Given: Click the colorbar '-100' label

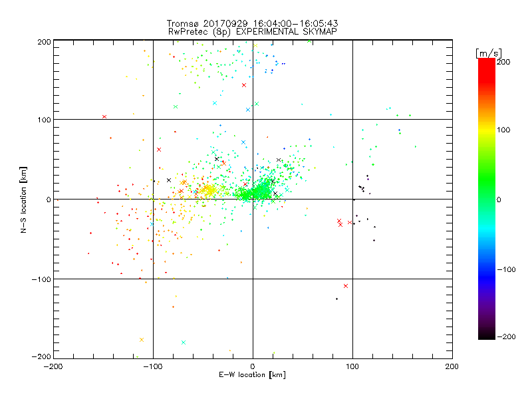Looking at the screenshot, I should [506, 269].
